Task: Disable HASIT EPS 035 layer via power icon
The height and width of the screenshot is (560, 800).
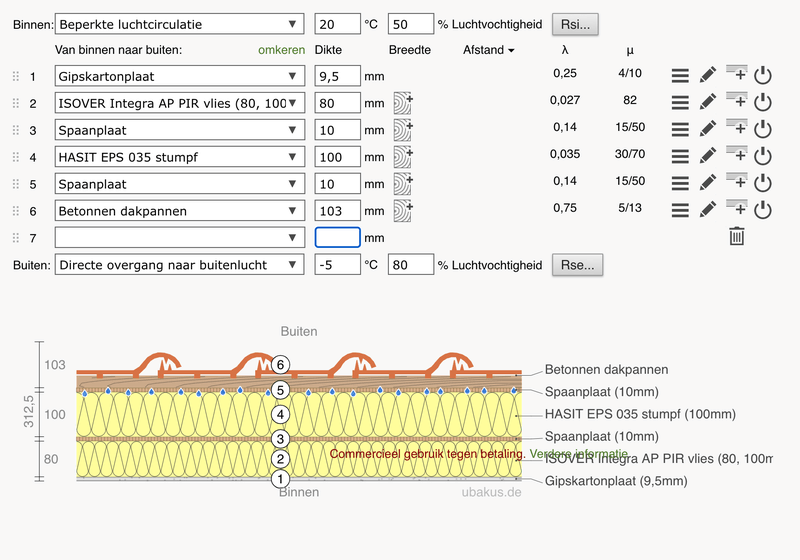Action: (x=763, y=156)
